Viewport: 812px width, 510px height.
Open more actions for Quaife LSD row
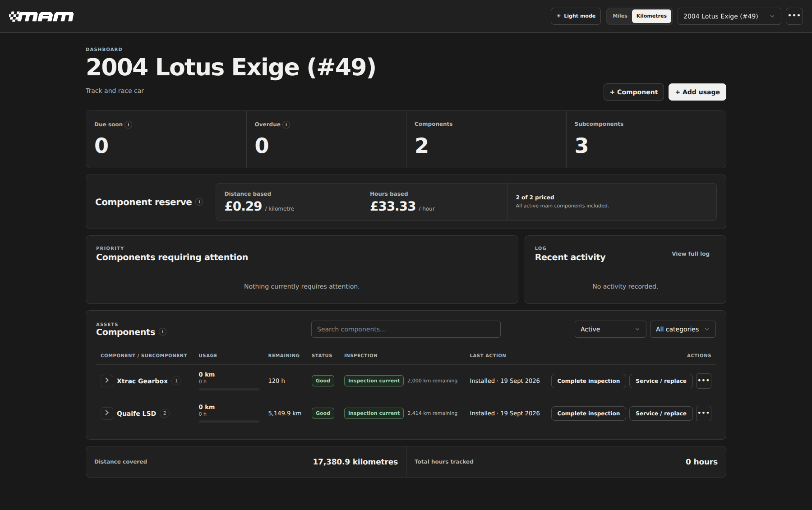point(704,414)
